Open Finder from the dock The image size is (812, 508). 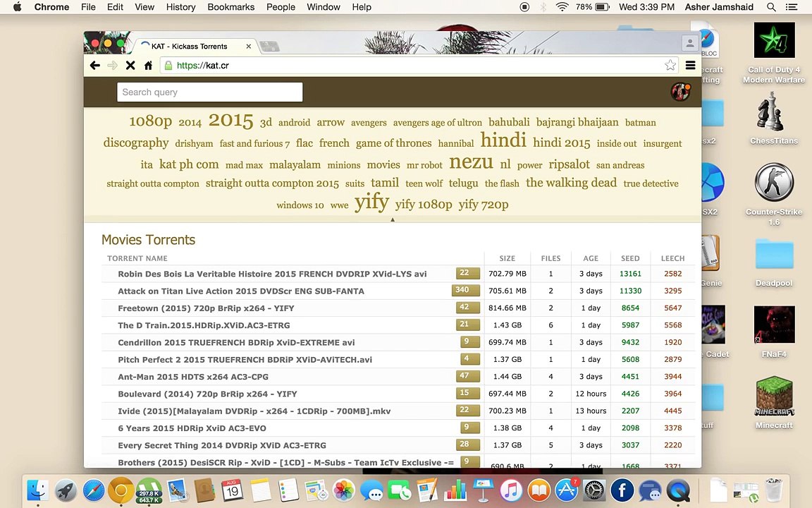pos(37,490)
